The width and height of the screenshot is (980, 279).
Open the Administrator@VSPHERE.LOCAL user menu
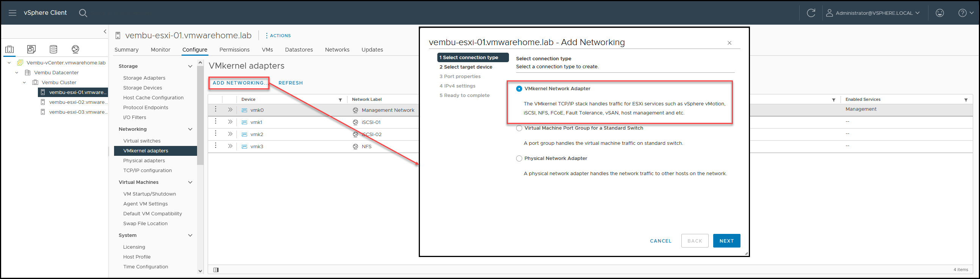(873, 13)
